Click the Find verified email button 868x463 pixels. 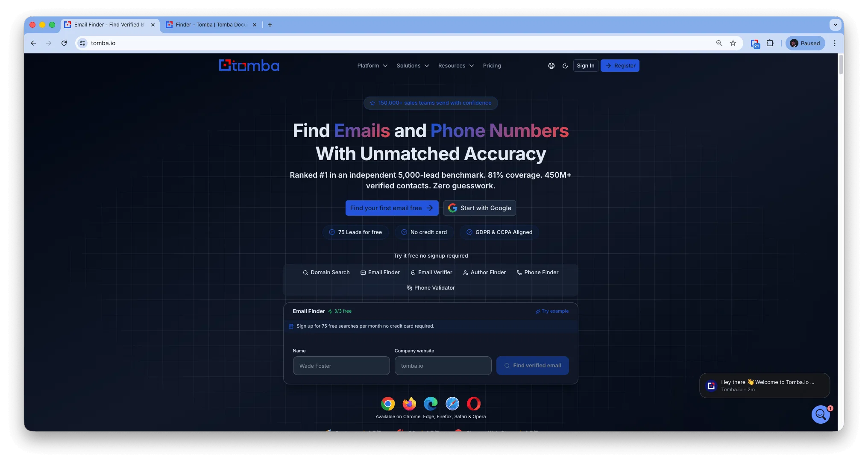point(533,366)
